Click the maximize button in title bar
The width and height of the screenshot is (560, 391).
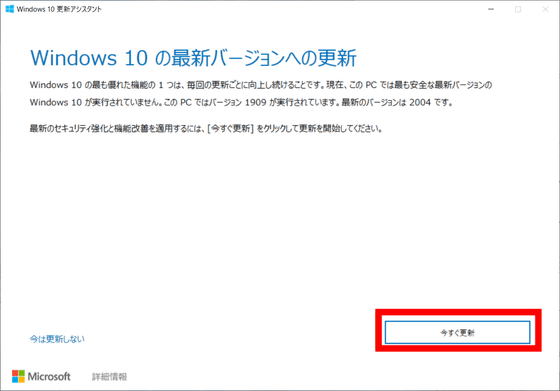click(518, 9)
